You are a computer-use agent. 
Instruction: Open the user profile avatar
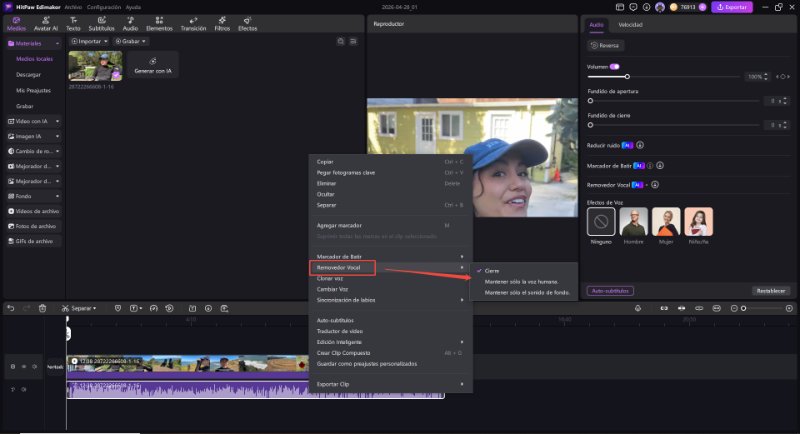click(660, 7)
